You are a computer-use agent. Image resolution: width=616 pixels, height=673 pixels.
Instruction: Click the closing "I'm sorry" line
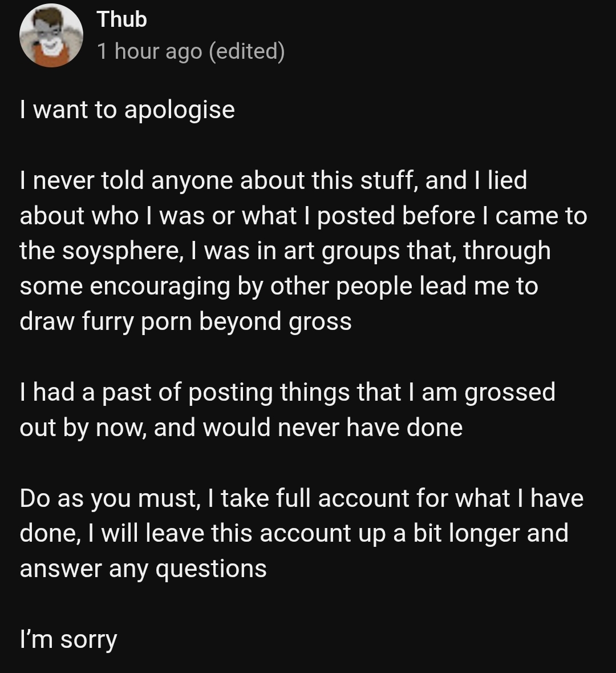(x=68, y=639)
